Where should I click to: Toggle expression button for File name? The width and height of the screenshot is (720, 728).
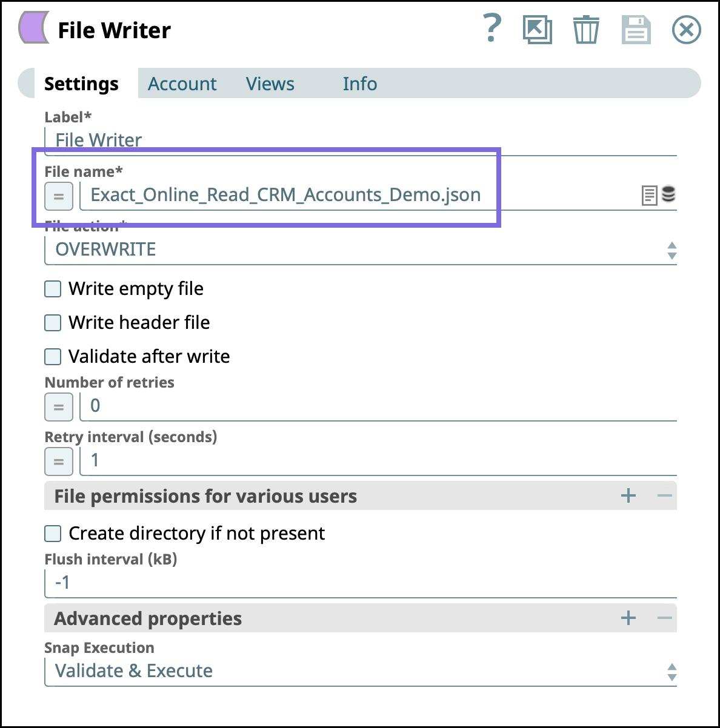point(59,196)
